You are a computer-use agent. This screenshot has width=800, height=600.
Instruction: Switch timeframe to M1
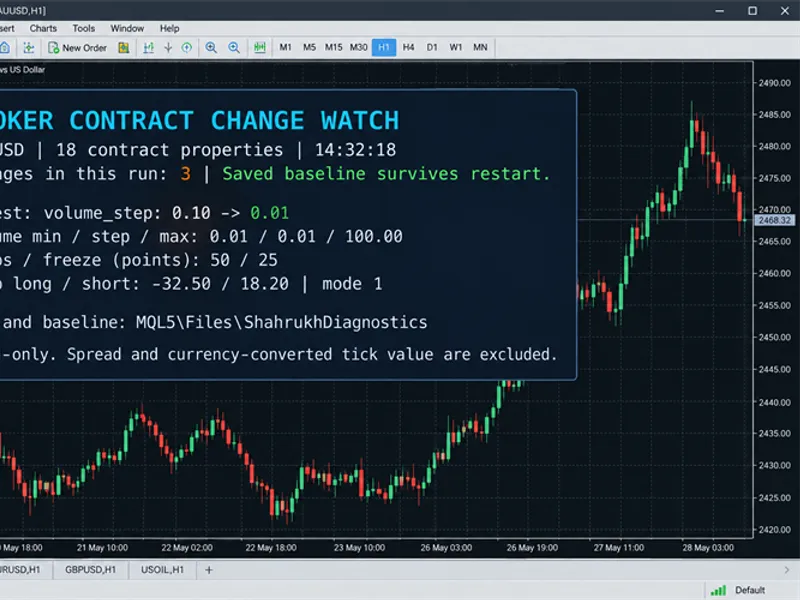[x=285, y=47]
